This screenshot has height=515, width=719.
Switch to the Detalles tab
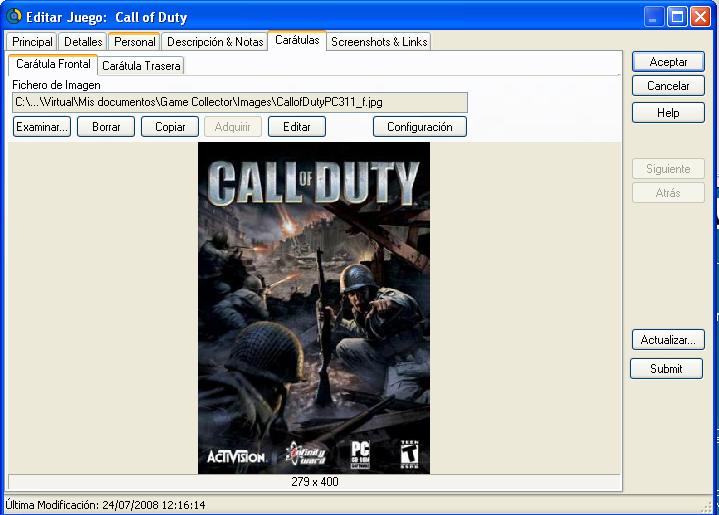83,42
